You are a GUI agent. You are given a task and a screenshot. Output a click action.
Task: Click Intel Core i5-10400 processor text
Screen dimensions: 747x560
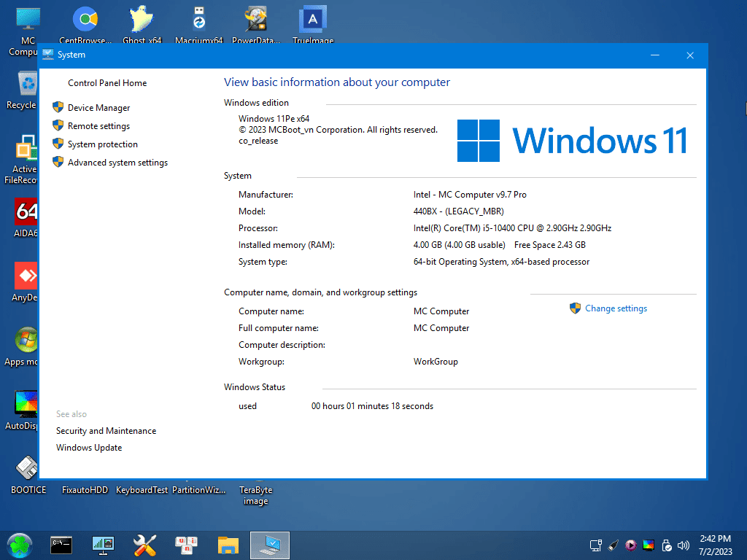512,228
